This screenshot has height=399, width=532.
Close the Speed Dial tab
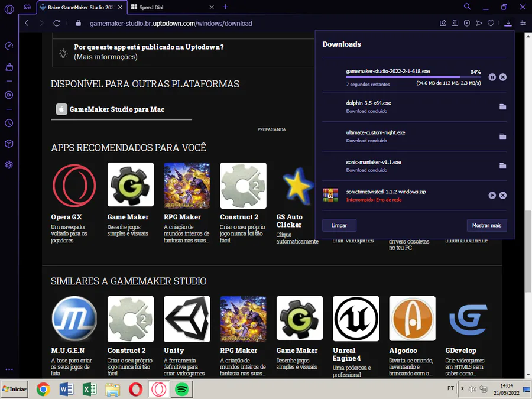point(212,7)
